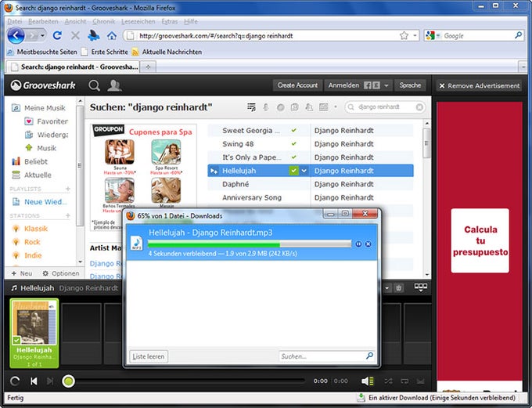Toggle checkmark for Sweet Georgia song
This screenshot has height=408, width=532.
pos(294,130)
